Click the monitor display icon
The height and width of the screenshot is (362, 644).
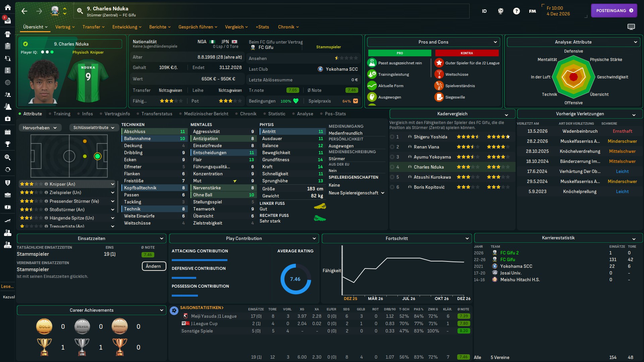(631, 27)
